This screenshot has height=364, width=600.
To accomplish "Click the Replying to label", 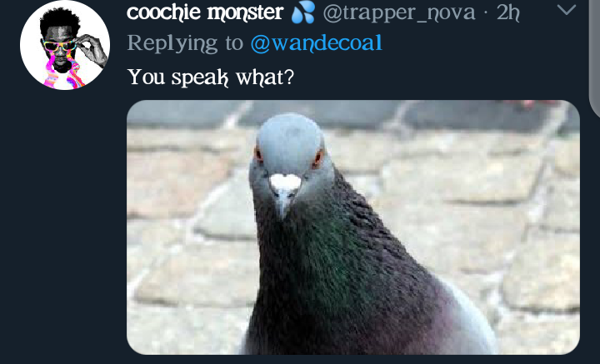I will tap(185, 43).
